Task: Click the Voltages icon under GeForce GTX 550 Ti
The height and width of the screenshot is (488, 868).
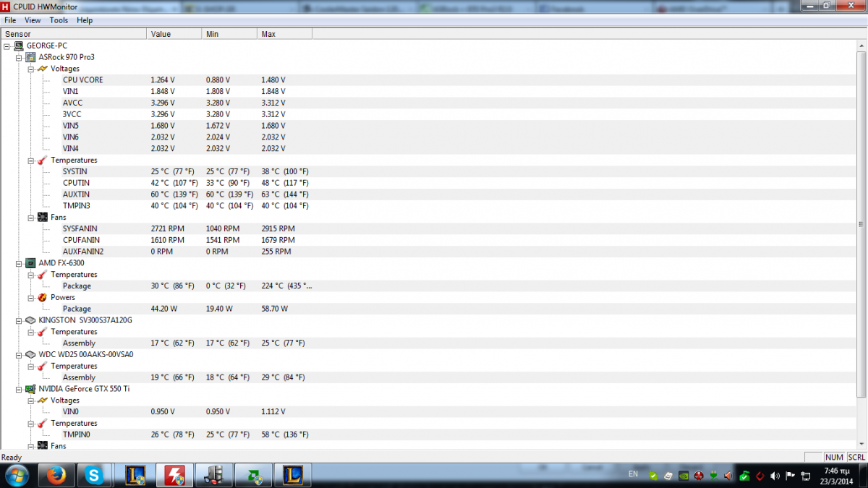Action: pyautogui.click(x=43, y=401)
